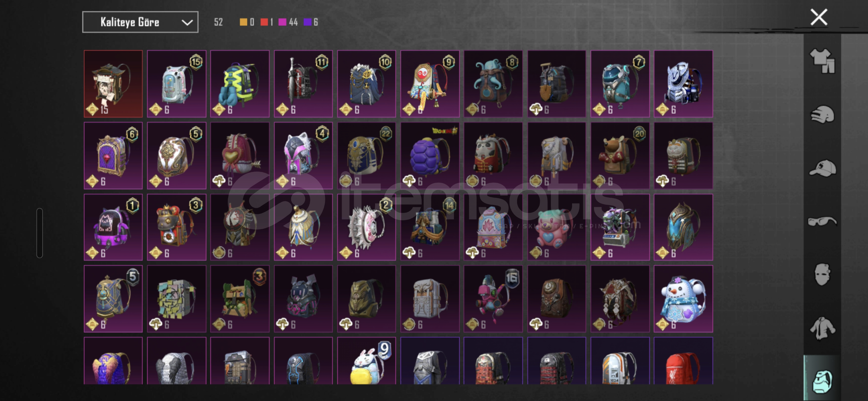
Task: Select the snowman backpack thumbnail
Action: tap(683, 299)
